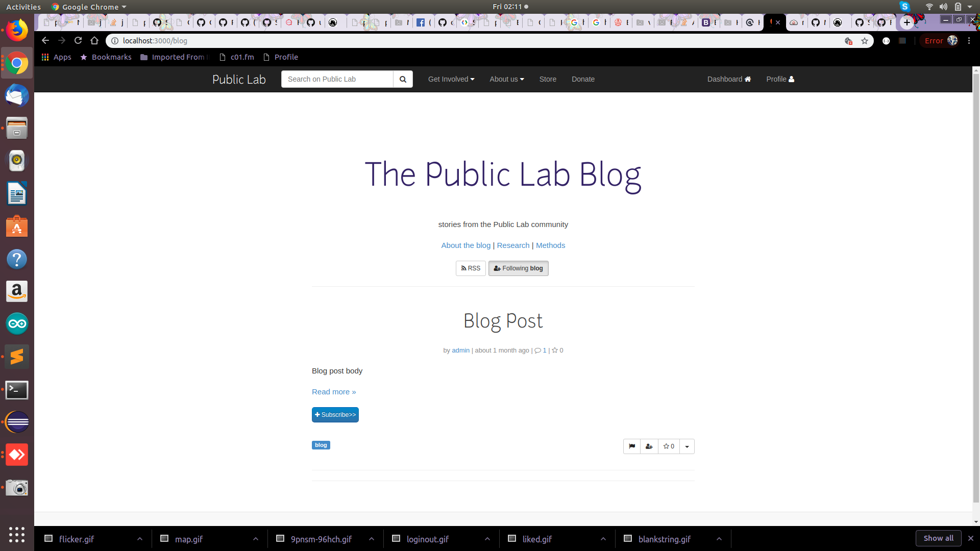The height and width of the screenshot is (551, 980).
Task: Click the Chrome reload page icon
Action: [78, 41]
